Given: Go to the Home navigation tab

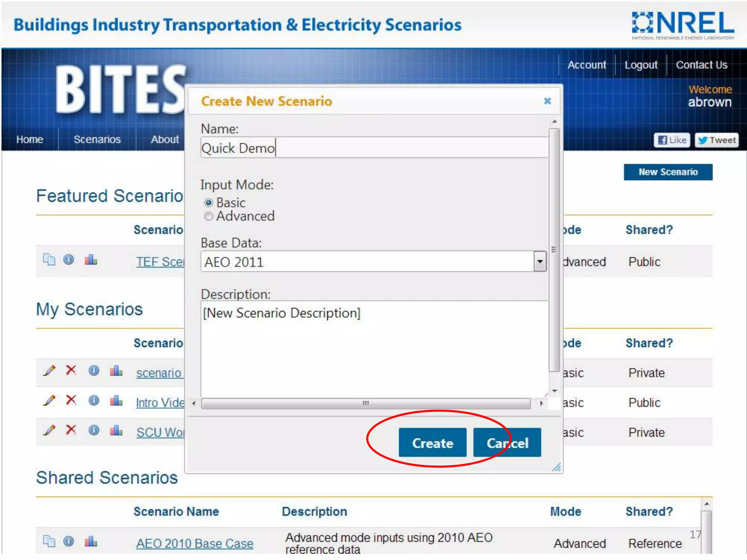Looking at the screenshot, I should (x=30, y=139).
